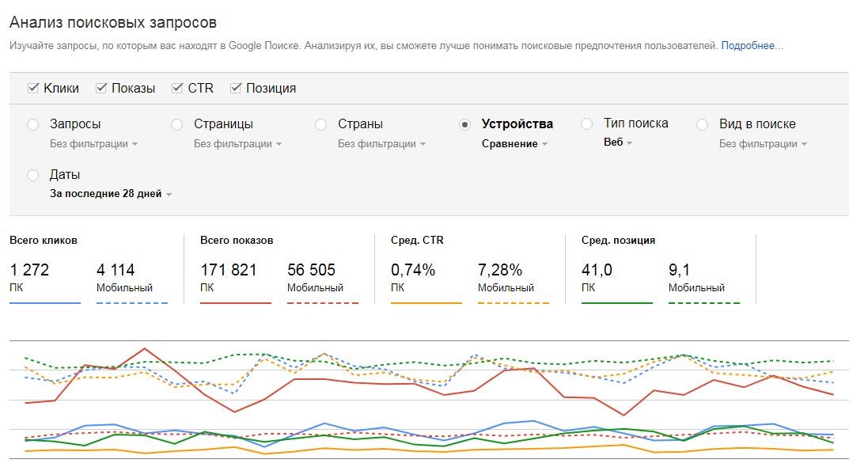Select the Вид в поиске radio button

[x=702, y=124]
